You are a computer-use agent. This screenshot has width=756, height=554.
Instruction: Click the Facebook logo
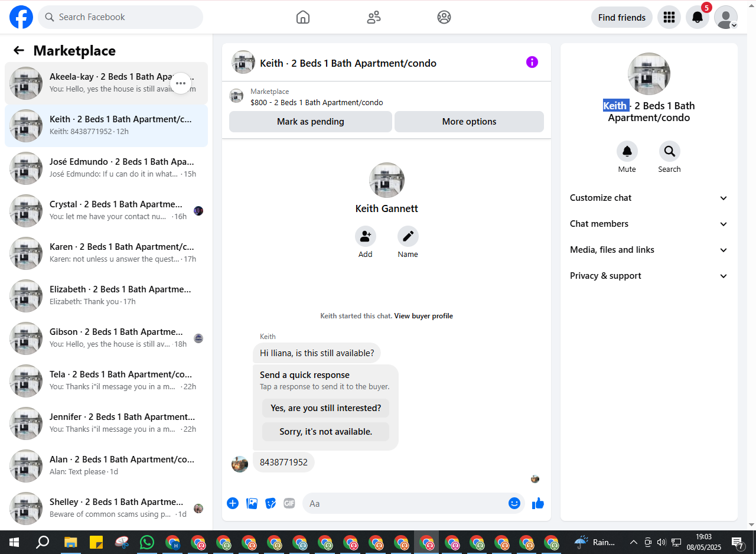(21, 17)
